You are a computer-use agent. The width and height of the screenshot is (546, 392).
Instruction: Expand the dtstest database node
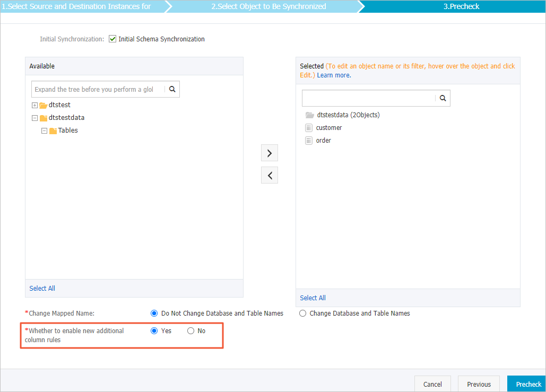(x=35, y=105)
